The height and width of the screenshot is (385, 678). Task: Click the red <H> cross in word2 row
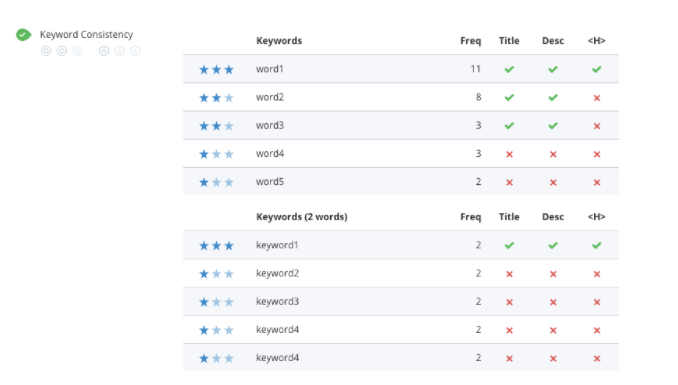(597, 98)
